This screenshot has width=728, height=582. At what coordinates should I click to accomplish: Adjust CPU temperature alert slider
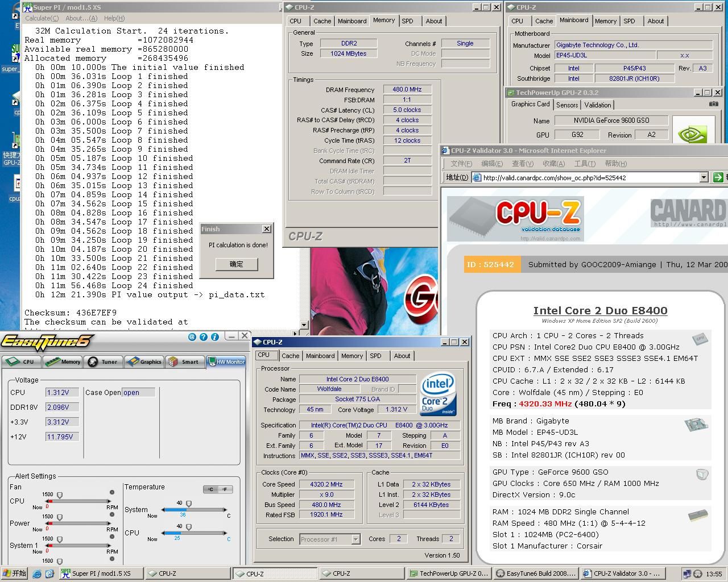coord(189,527)
